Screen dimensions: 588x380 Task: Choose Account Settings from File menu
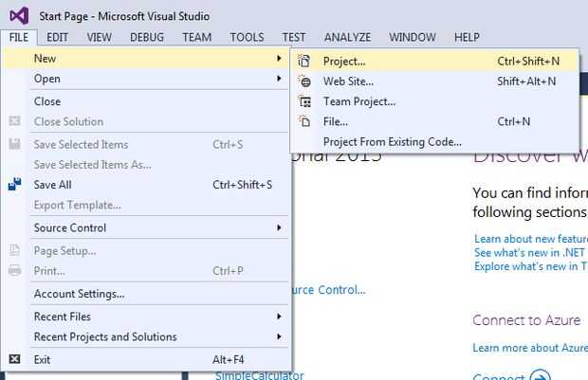tap(80, 294)
